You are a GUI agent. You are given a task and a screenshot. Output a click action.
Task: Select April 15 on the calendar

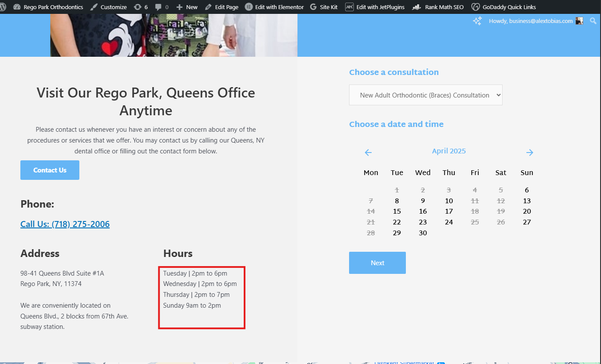tap(397, 211)
